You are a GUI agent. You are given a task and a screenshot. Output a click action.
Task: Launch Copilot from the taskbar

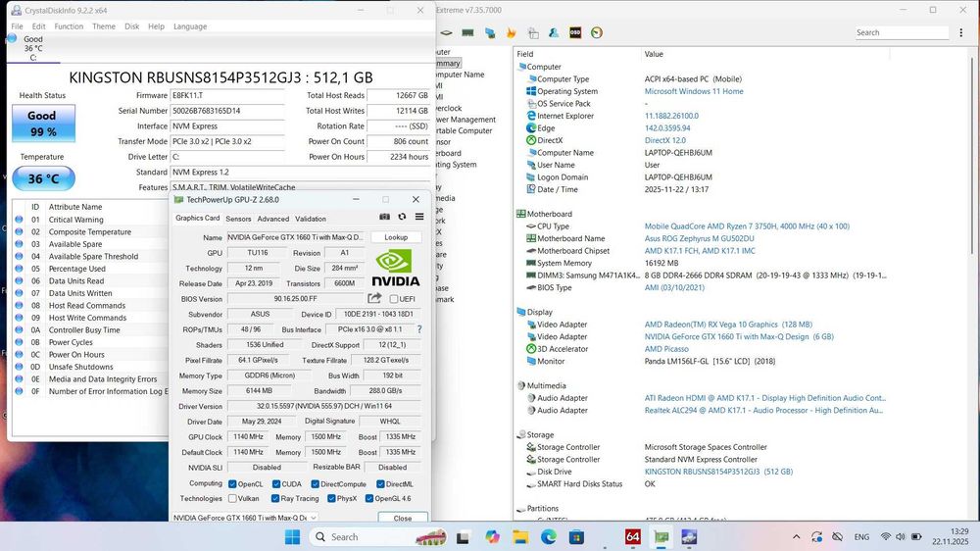coord(492,536)
